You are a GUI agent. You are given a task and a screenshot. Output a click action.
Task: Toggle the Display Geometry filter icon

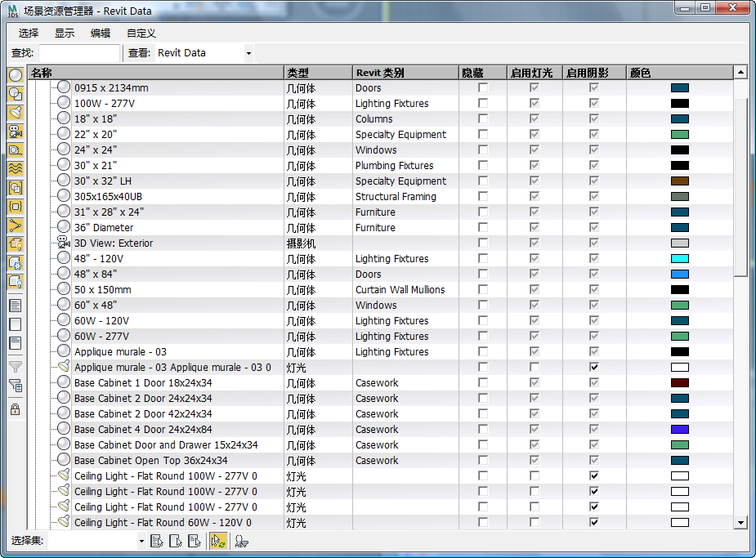click(x=16, y=75)
